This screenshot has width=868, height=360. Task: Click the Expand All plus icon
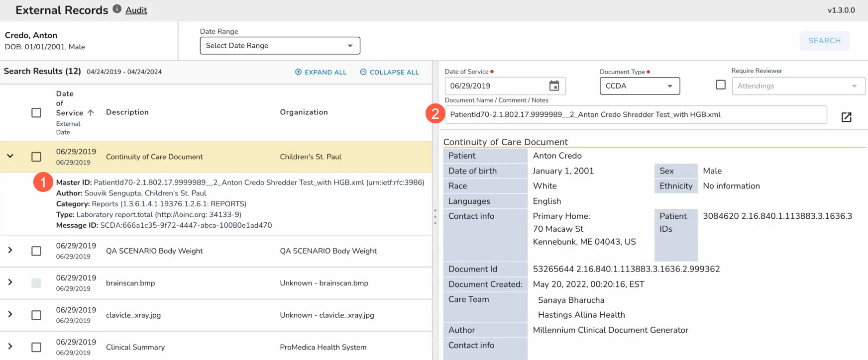299,72
